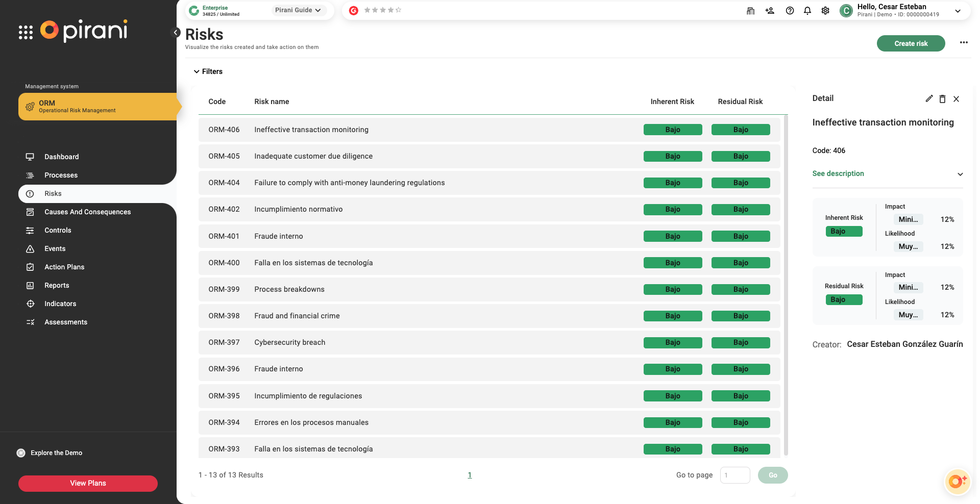Open the app launcher grid icon
The image size is (980, 504).
click(26, 32)
